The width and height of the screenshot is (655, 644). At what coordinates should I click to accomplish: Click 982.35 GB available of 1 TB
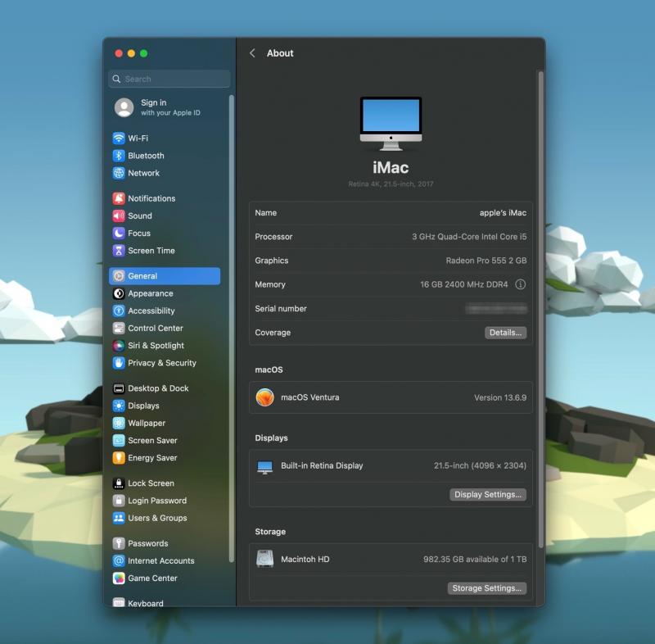coord(475,559)
